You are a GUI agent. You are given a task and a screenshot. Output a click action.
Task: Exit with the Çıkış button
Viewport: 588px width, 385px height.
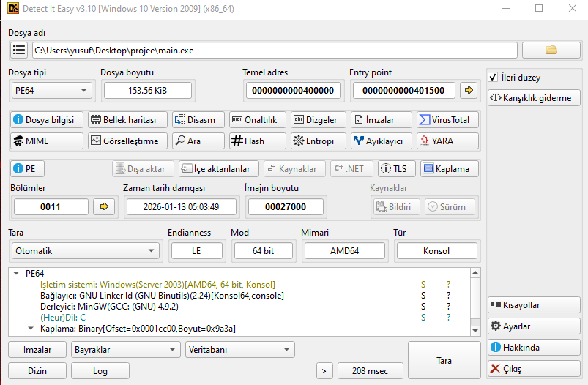coord(534,369)
